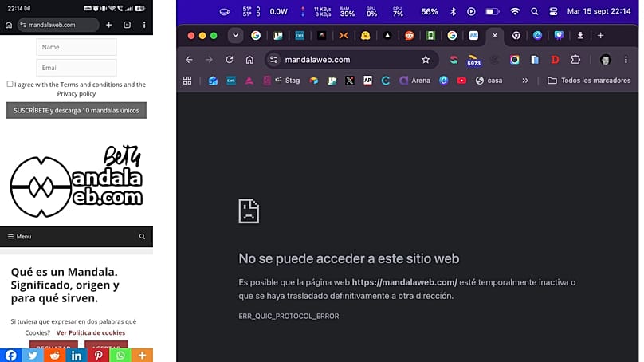Viewport: 644px width, 362px height.
Task: Open more share options plus button
Action: pos(142,355)
